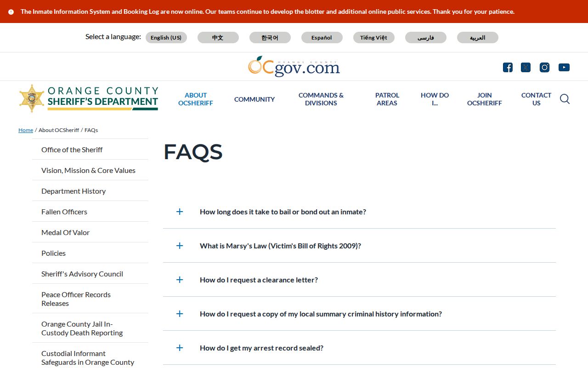Open the X (Twitter) social icon
The height and width of the screenshot is (368, 588).
pos(526,68)
